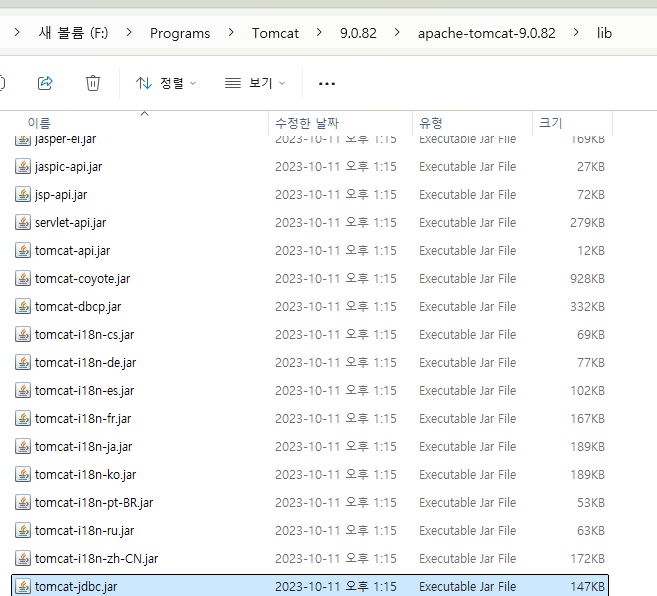Expand chevron after Tomcat breadcrumb
657x596 pixels.
(x=319, y=32)
